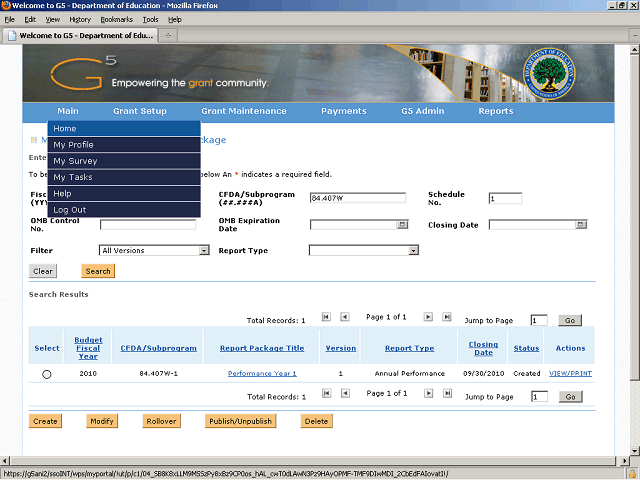Open the Closing Date calendar picker
Image resolution: width=640 pixels, height=480 pixels.
tap(581, 224)
